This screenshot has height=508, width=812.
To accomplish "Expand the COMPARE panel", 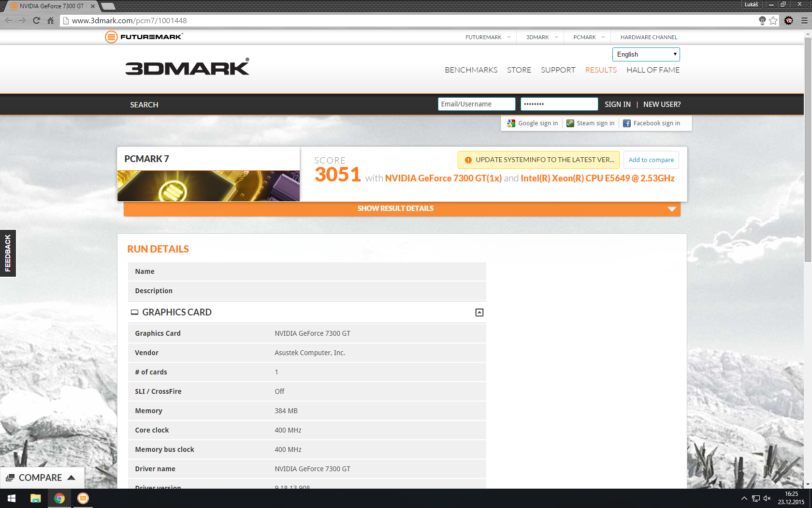I will [42, 478].
